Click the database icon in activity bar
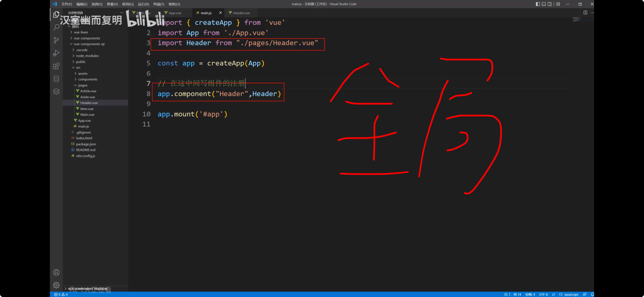 pyautogui.click(x=56, y=79)
